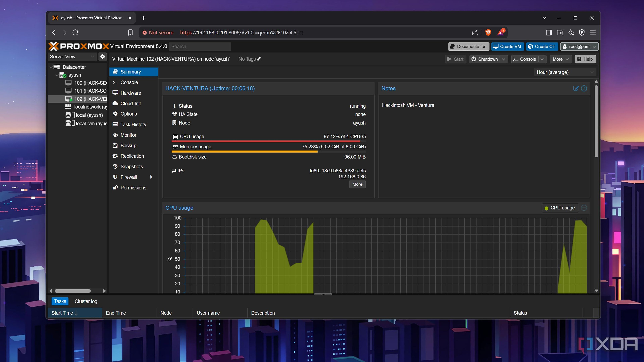
Task: Click the Proxmox search field
Action: [200, 46]
